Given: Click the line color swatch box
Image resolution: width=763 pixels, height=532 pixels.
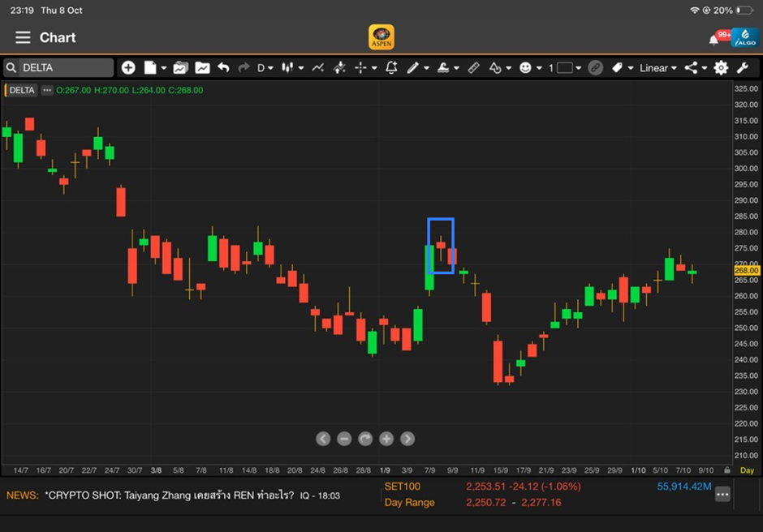Looking at the screenshot, I should [x=564, y=67].
